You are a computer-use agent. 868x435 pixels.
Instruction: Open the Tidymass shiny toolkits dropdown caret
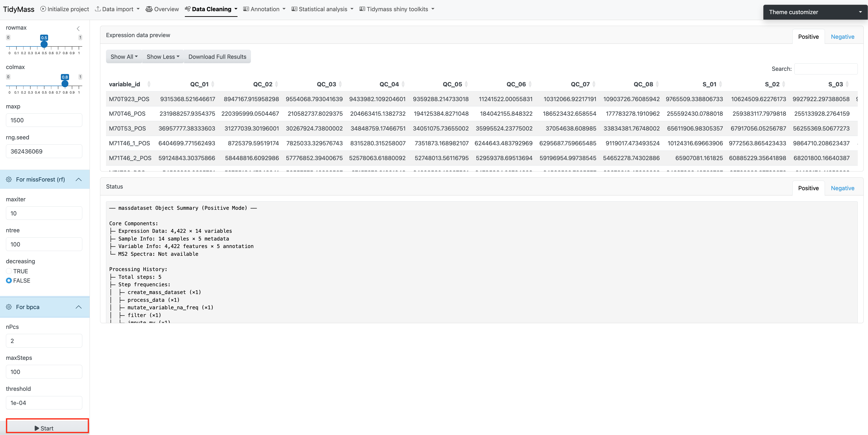pyautogui.click(x=433, y=9)
